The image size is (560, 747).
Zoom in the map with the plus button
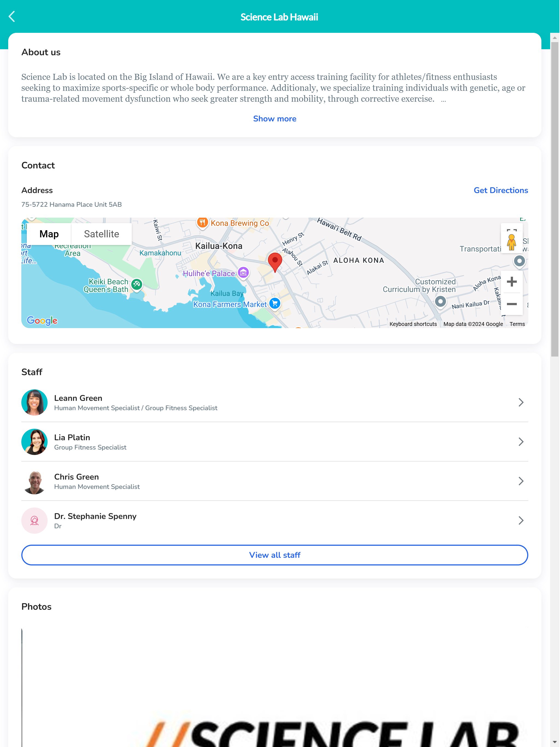coord(512,282)
